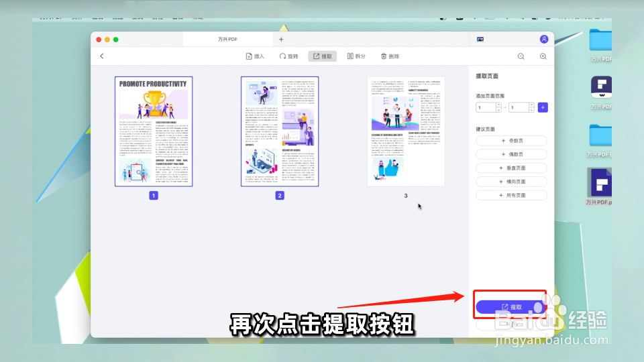Viewport: 644px width, 362px height.
Task: Add even pages (偶数页)
Action: pyautogui.click(x=512, y=154)
